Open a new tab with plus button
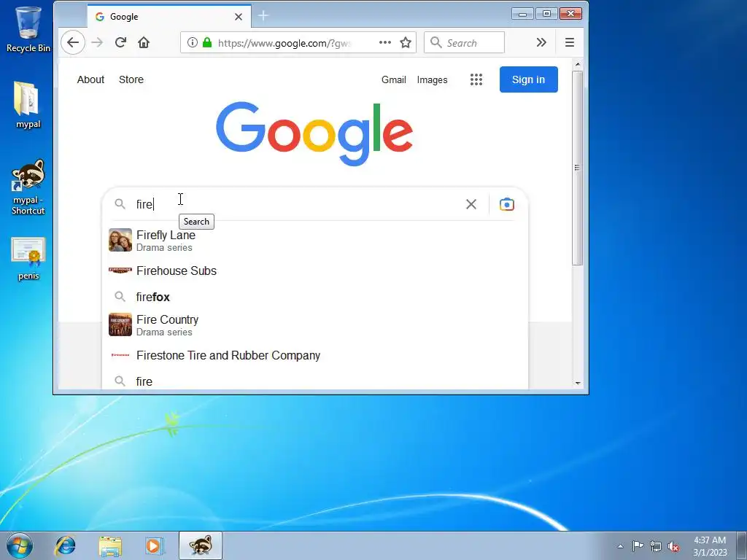 click(x=263, y=16)
